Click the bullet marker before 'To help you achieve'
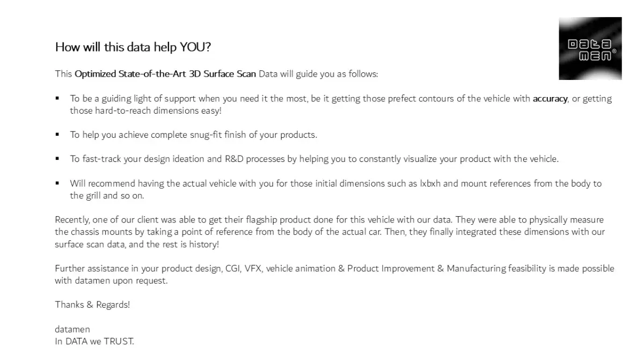 (57, 135)
